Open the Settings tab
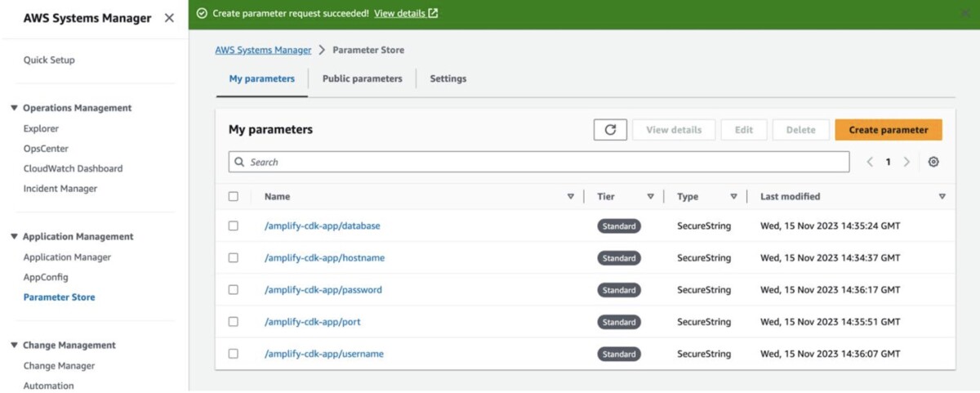 point(448,78)
